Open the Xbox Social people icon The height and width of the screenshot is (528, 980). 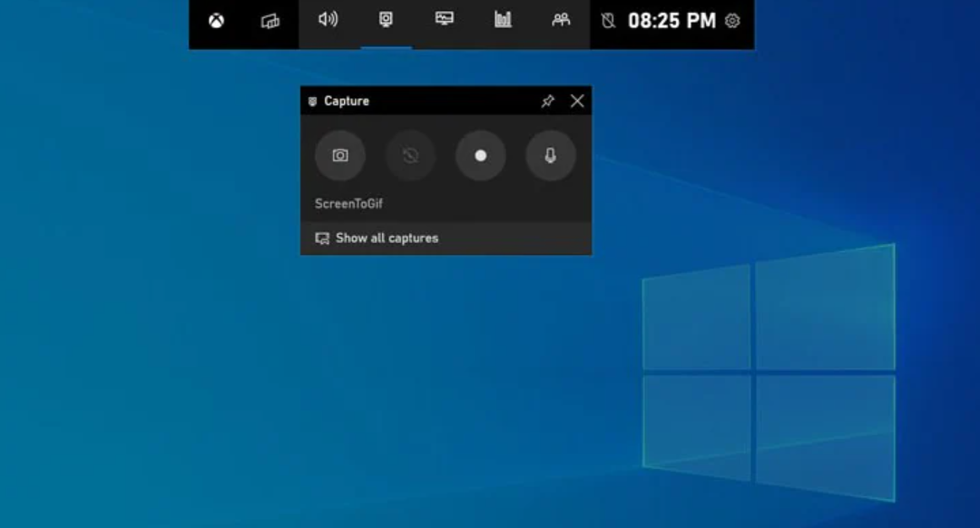[x=561, y=19]
